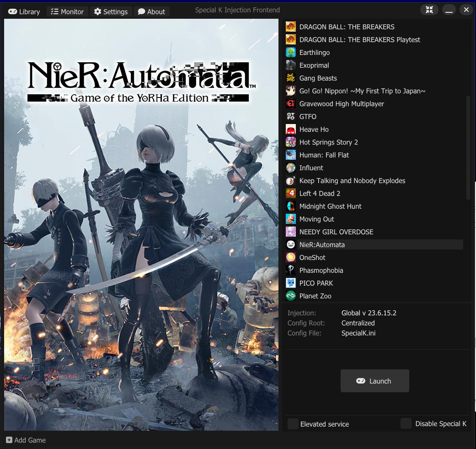Click the Planet Zoo game icon
Screen dimensions: 476x449
point(290,296)
